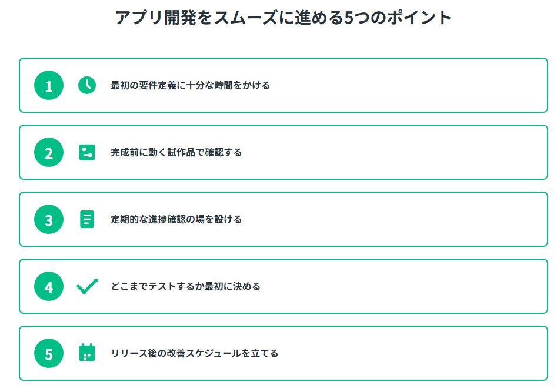Click the green number 3 circle
Viewport: 557px width, 392px height.
(x=49, y=219)
